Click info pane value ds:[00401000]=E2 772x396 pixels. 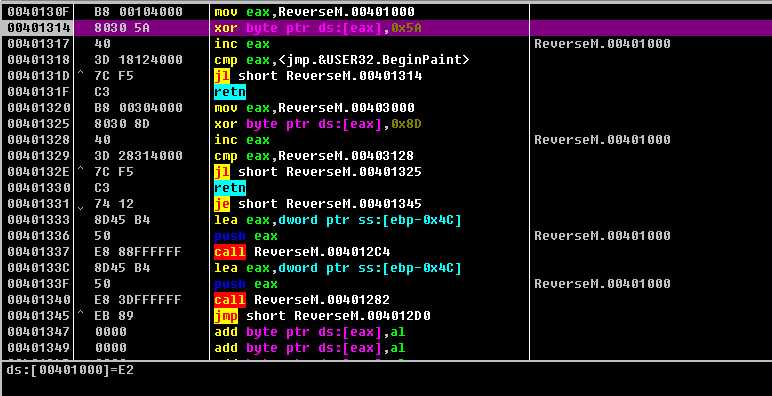[x=70, y=370]
